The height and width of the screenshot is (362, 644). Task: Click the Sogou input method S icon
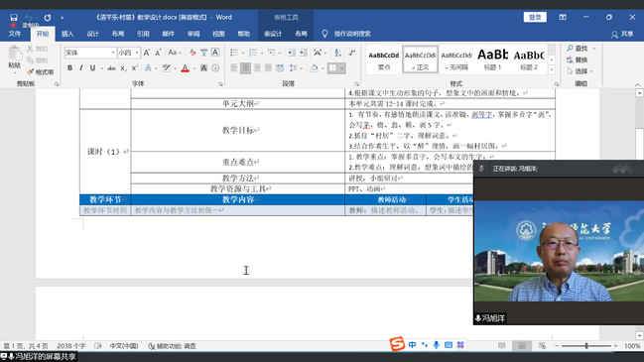coord(397,344)
